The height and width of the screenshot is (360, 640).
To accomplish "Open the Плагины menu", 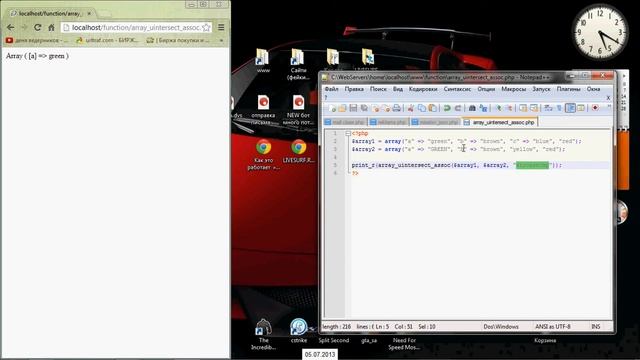I will (x=568, y=89).
